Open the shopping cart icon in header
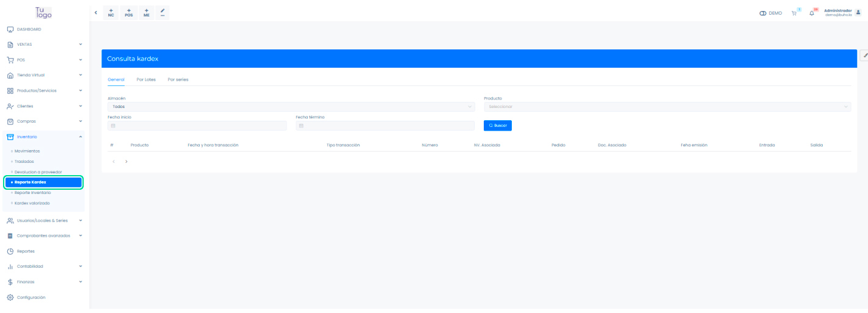868x313 pixels. pyautogui.click(x=794, y=13)
